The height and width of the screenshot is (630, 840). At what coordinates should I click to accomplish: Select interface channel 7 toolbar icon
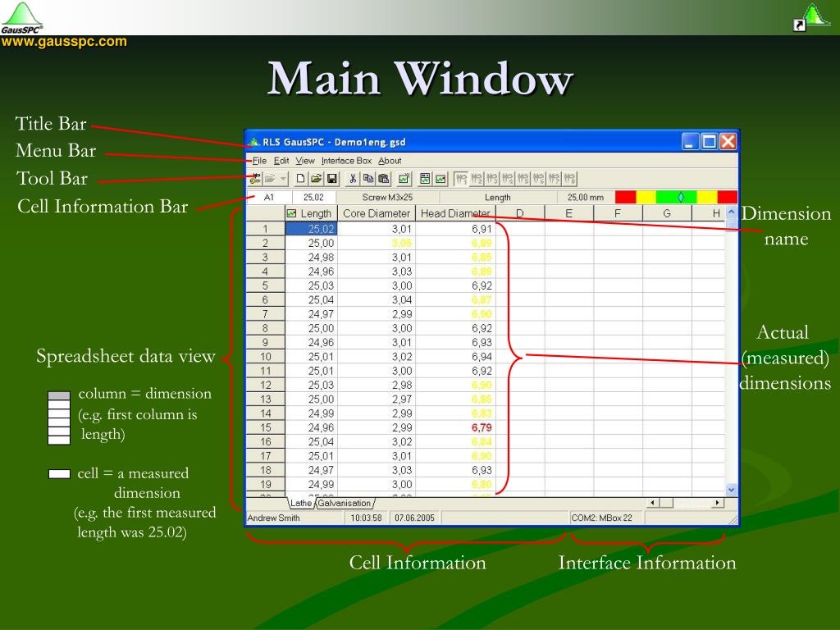[555, 178]
